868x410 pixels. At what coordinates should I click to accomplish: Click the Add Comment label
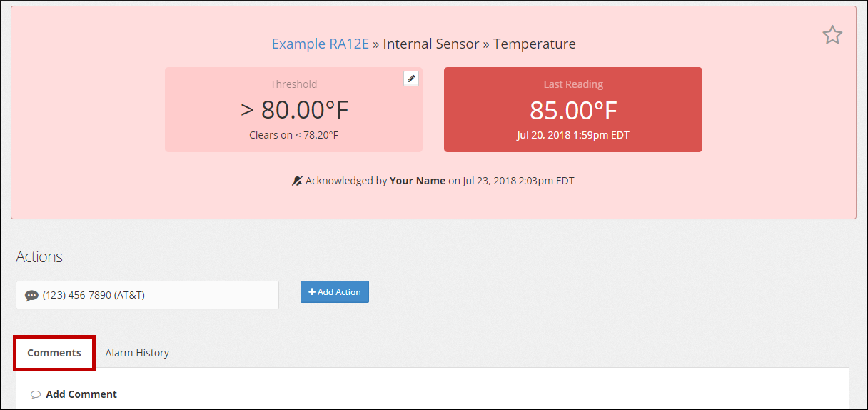81,394
